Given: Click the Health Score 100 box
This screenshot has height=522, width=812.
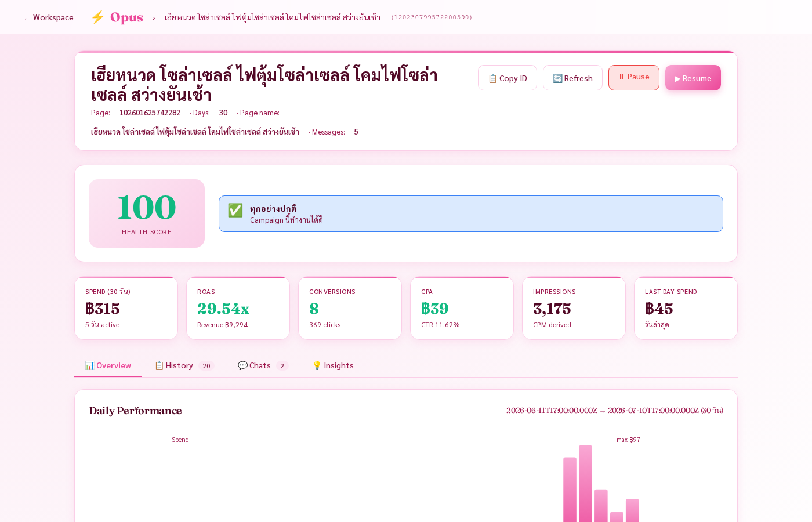Looking at the screenshot, I should coord(147,213).
